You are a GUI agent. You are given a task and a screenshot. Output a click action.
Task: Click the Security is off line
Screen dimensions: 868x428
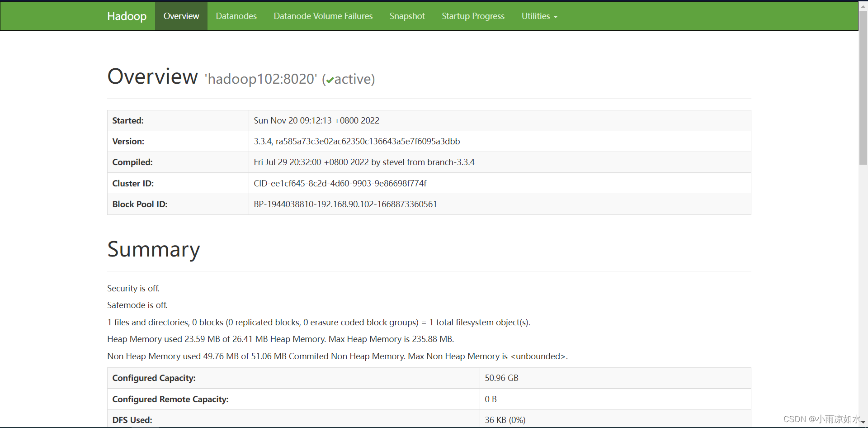133,289
